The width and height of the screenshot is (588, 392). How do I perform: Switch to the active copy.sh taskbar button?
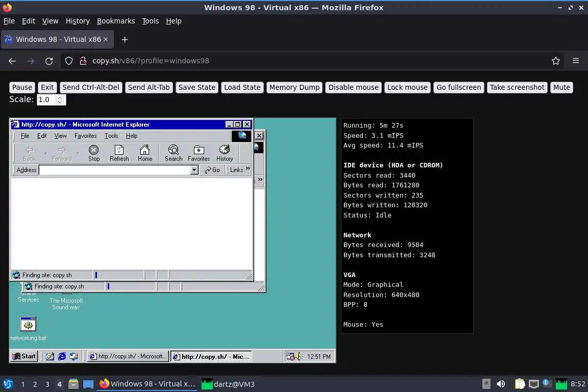(211, 356)
